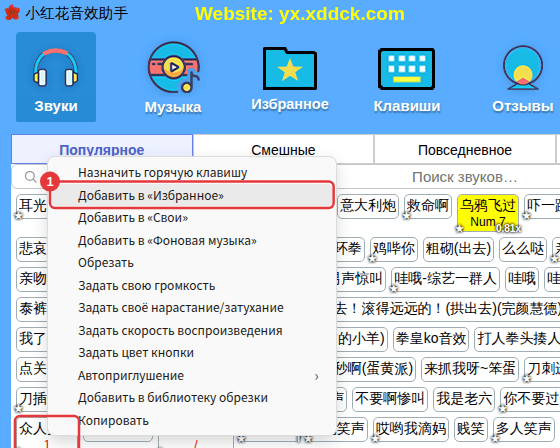Viewport: 560px width, 448px height.
Task: Play the 点关 sound
Action: 32,368
